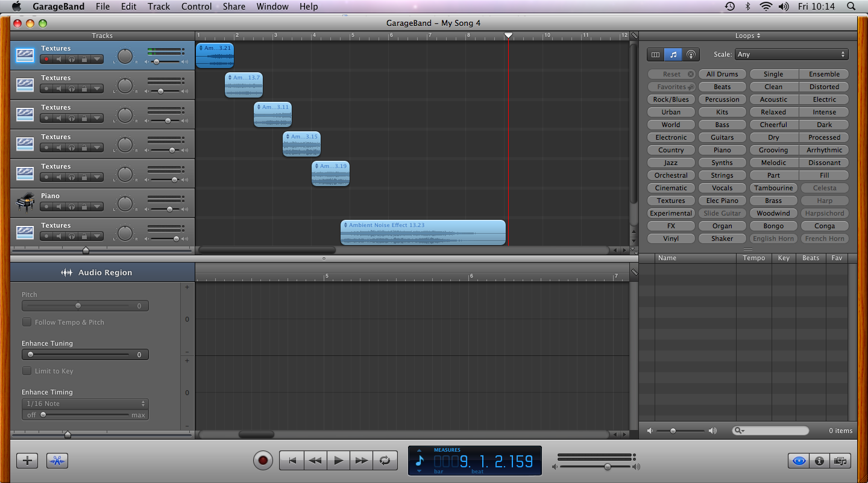
Task: Click the note icon in the LCD display
Action: [x=420, y=461]
